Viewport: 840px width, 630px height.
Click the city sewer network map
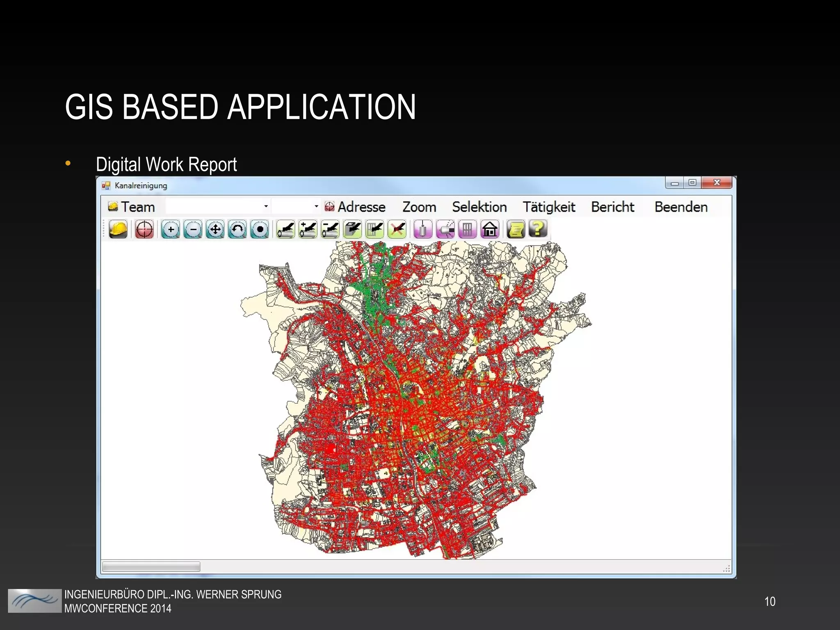click(x=416, y=400)
